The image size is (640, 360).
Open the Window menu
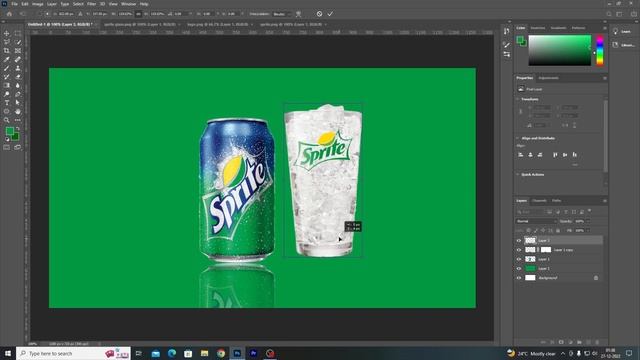(x=128, y=4)
